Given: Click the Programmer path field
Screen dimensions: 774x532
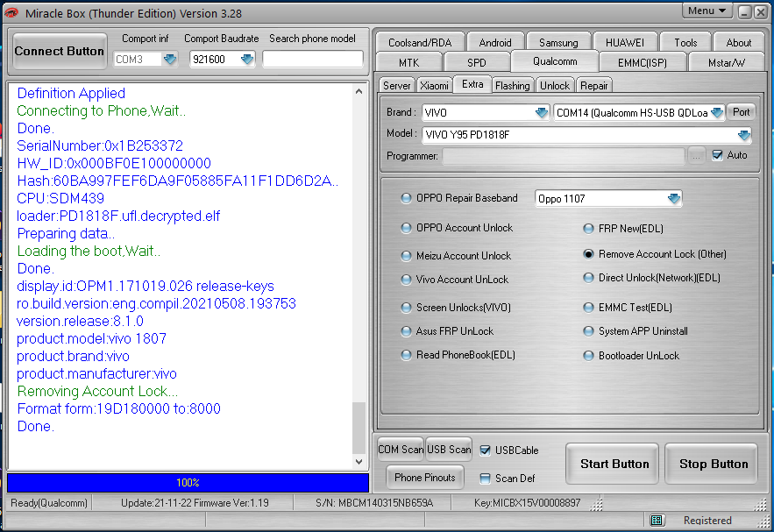Looking at the screenshot, I should point(564,156).
